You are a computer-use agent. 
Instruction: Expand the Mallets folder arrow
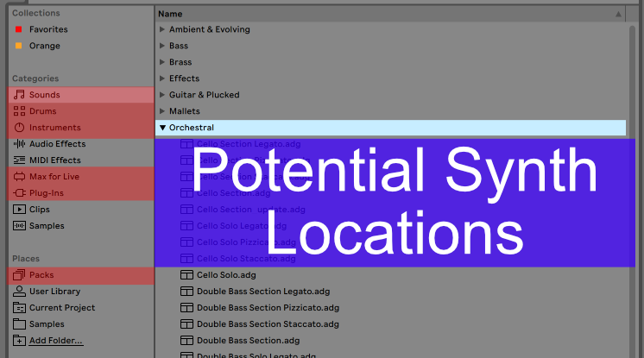[161, 110]
